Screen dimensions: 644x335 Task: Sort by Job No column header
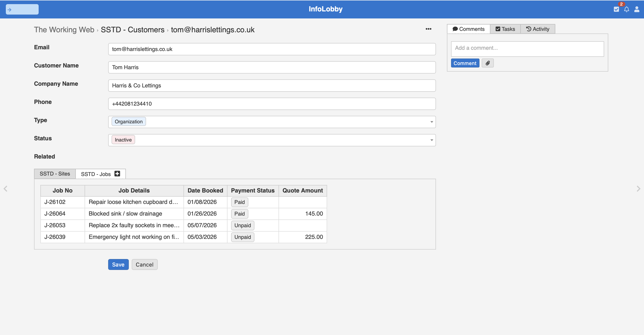coord(62,191)
